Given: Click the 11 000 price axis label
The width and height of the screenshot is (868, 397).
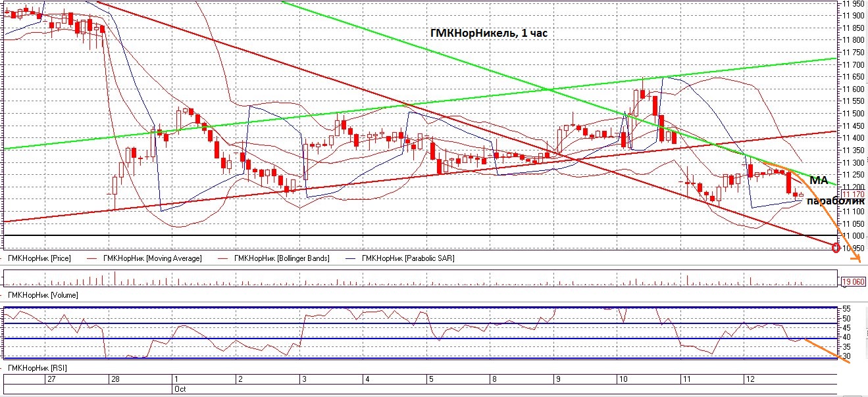Looking at the screenshot, I should tap(854, 236).
